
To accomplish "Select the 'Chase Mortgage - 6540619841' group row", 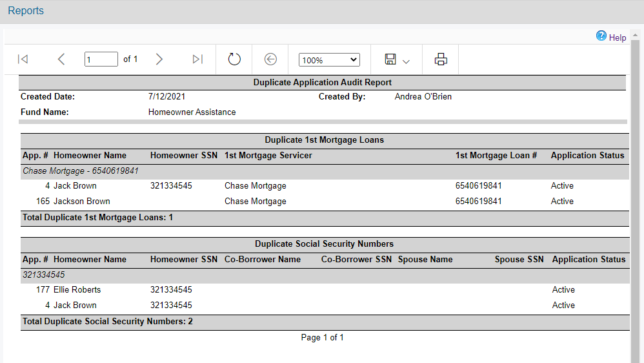I will pyautogui.click(x=325, y=171).
